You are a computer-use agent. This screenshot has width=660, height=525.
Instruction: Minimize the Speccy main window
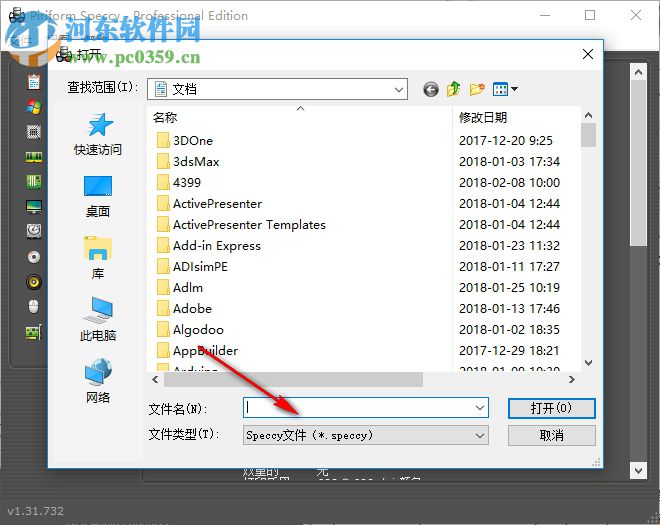click(545, 16)
